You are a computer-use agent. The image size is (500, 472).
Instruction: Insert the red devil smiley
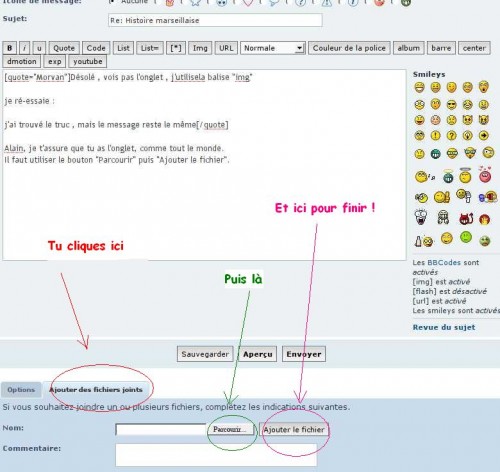coord(466,218)
